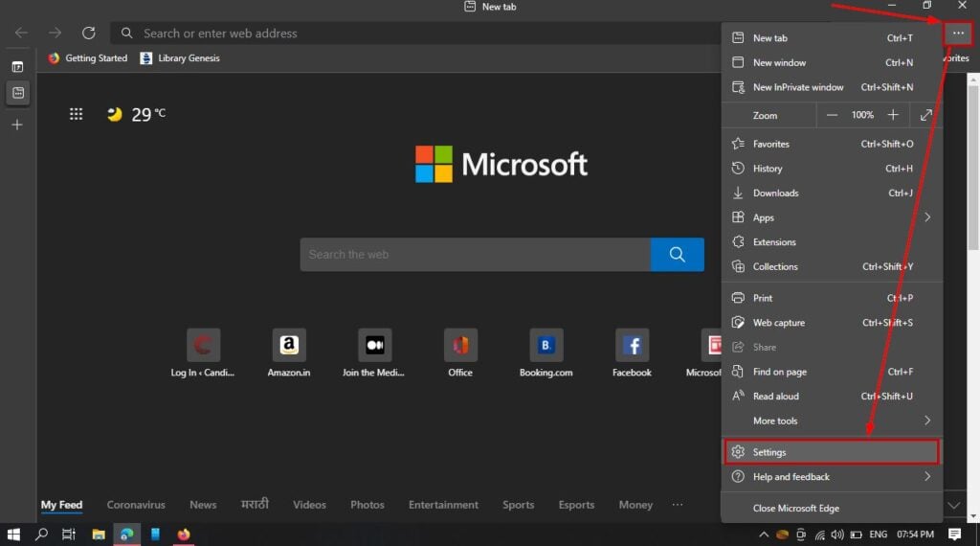The height and width of the screenshot is (546, 980).
Task: Select New tab in the menu
Action: (832, 38)
